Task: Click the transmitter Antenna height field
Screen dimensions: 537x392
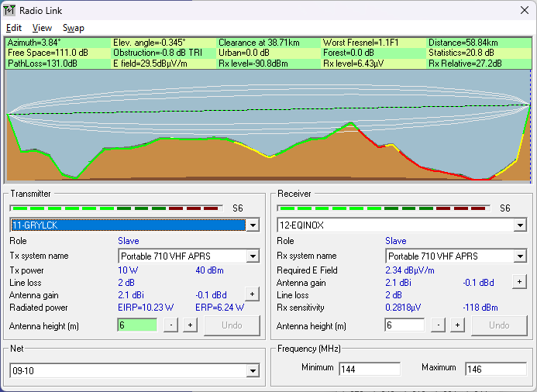Action: 137,325
